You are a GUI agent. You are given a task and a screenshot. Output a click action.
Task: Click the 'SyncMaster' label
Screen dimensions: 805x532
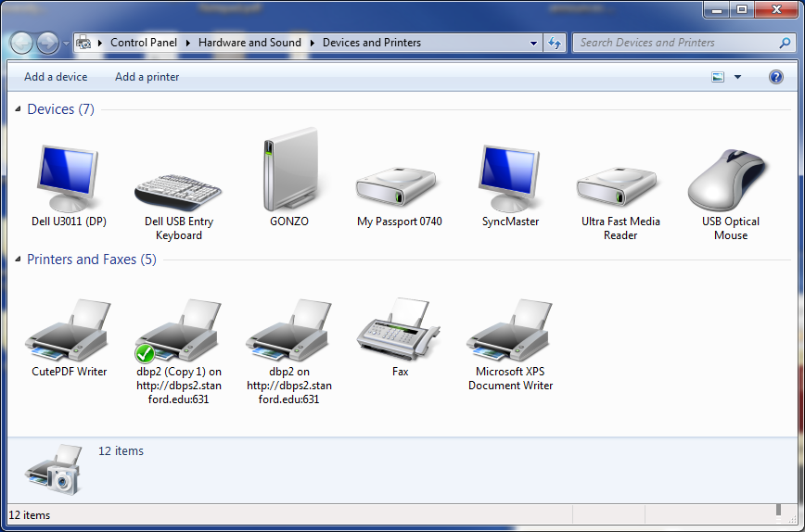tap(510, 222)
